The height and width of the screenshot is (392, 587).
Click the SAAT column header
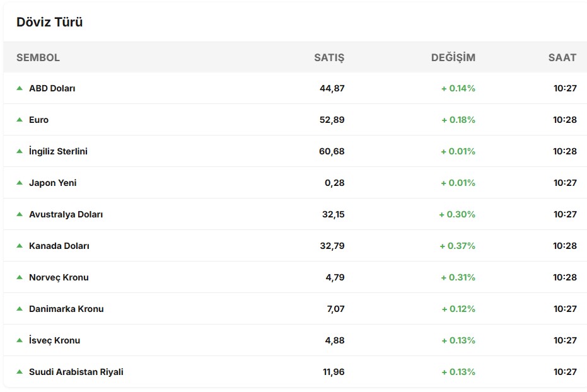[562, 57]
